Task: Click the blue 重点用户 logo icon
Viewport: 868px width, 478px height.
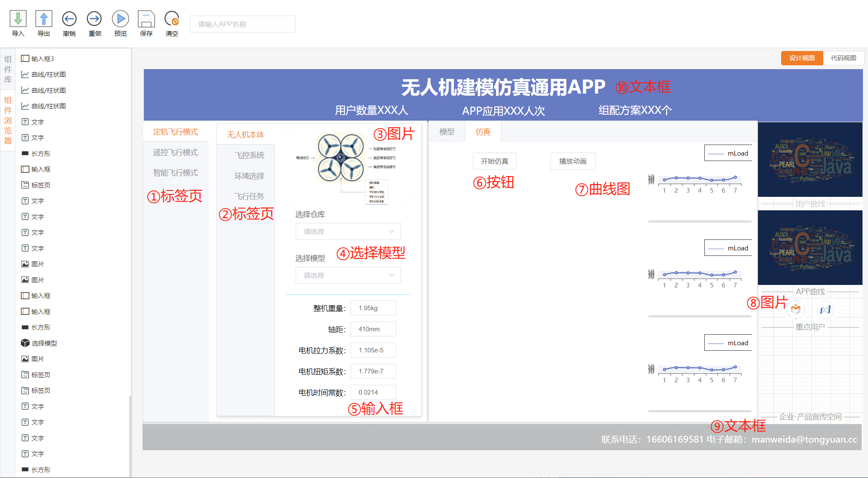Action: click(825, 310)
